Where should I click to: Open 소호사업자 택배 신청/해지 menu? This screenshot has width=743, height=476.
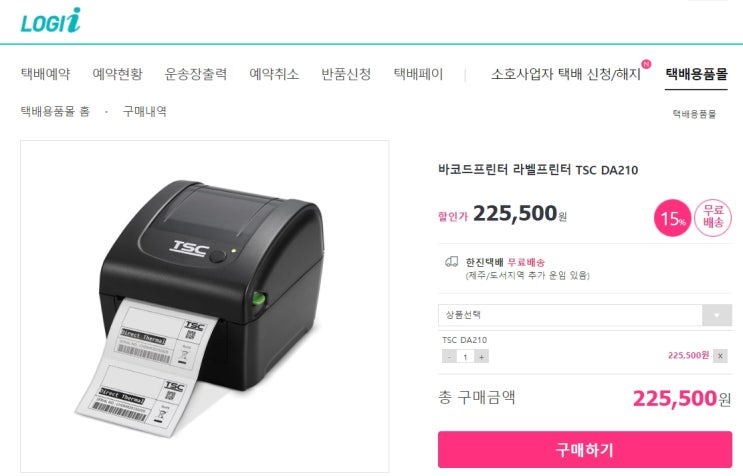[x=566, y=74]
